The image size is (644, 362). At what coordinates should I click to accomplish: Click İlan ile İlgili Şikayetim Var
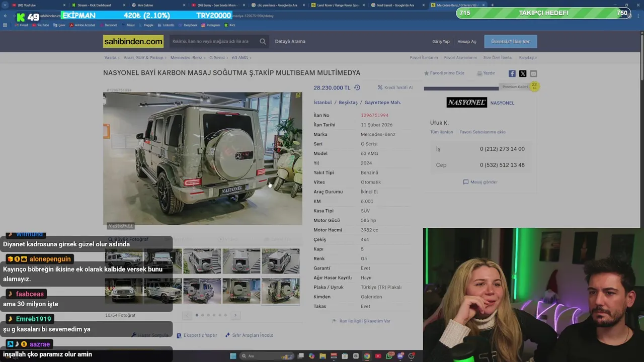coord(361,321)
